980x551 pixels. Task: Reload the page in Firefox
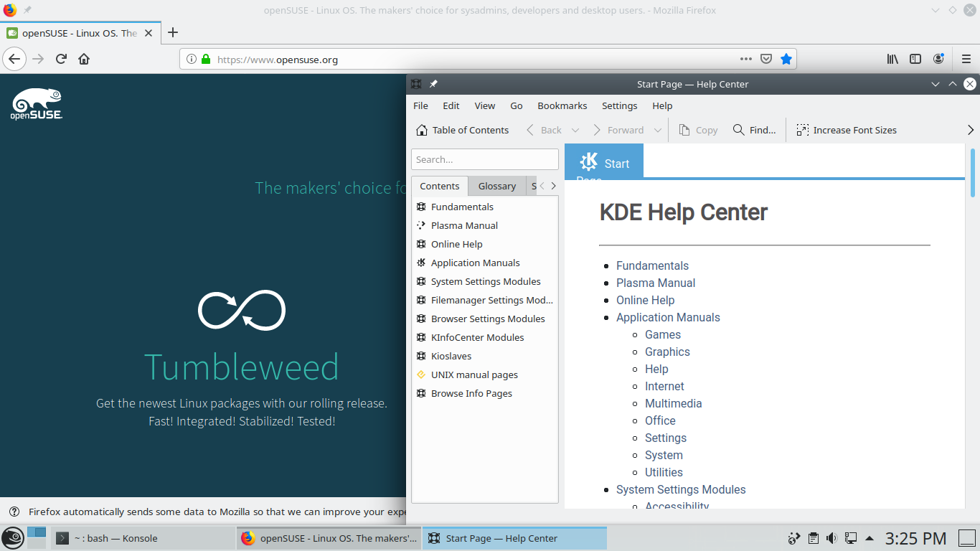pyautogui.click(x=61, y=59)
